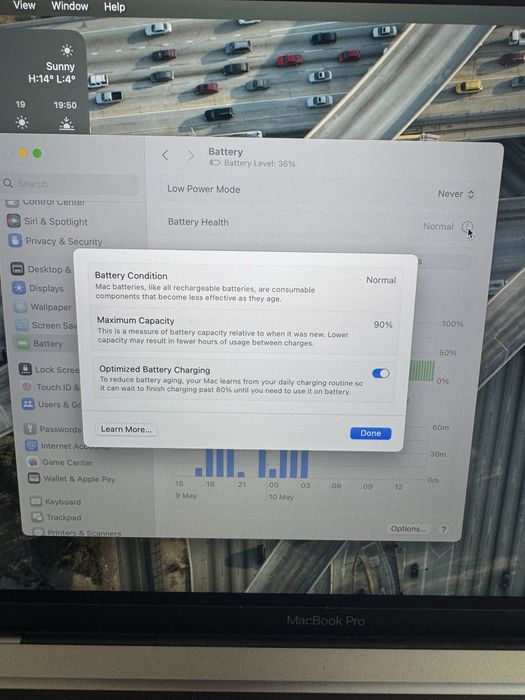This screenshot has height=700, width=525.
Task: Click the green zoom window button
Action: click(38, 153)
